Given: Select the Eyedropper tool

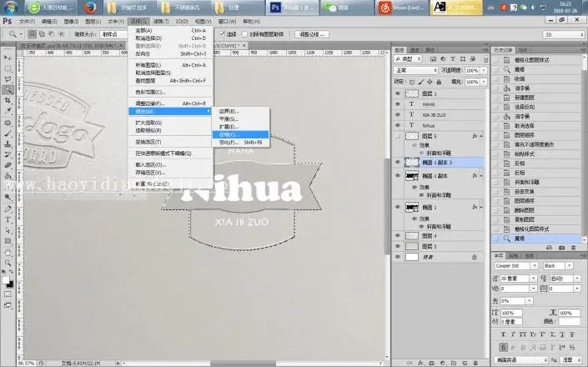Looking at the screenshot, I should pos(8,111).
